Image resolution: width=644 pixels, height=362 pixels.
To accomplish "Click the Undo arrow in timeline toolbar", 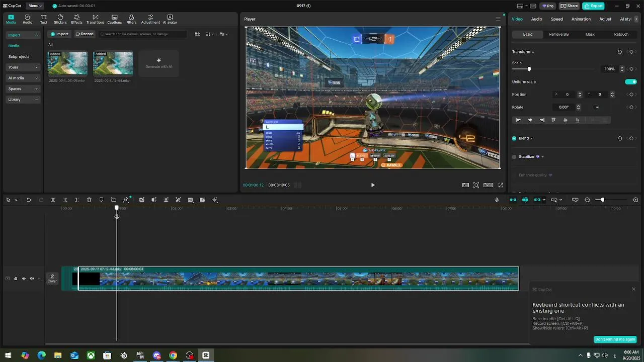I will [x=29, y=200].
